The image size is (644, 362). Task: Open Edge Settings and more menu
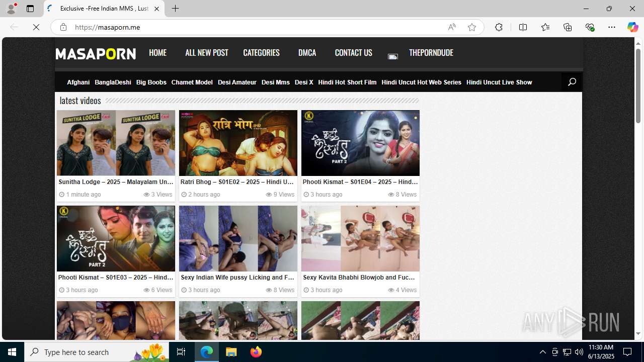[x=611, y=27]
